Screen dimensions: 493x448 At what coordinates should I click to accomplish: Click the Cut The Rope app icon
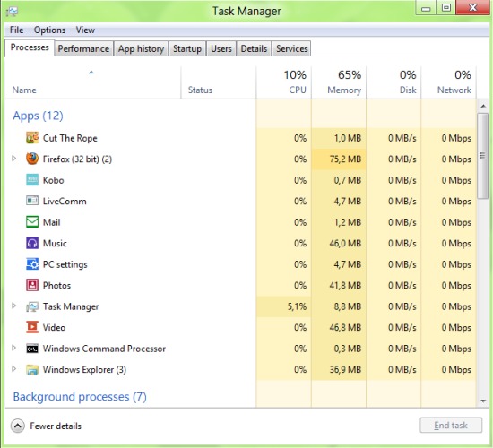pos(32,138)
